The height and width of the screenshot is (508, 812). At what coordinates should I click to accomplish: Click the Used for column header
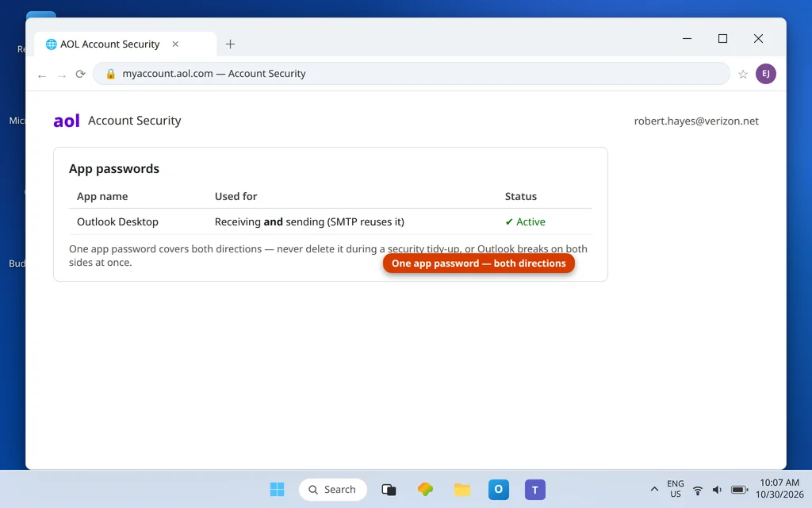[x=236, y=197]
